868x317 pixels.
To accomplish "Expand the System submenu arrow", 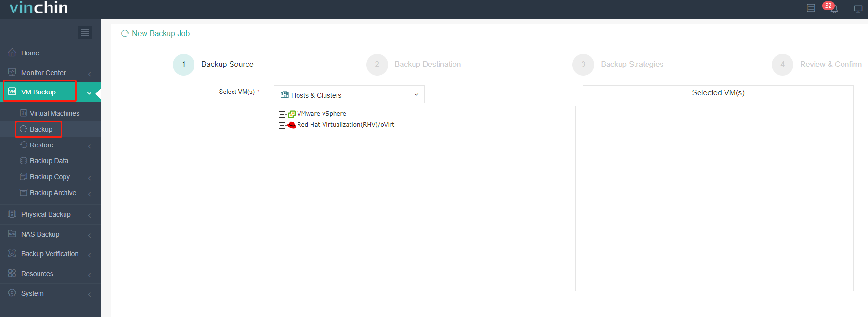I will click(90, 294).
